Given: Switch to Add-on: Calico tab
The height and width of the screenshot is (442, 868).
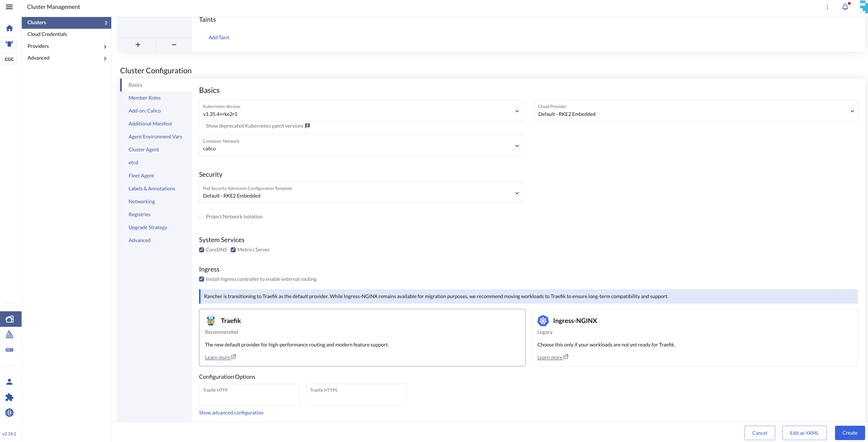Looking at the screenshot, I should point(145,111).
